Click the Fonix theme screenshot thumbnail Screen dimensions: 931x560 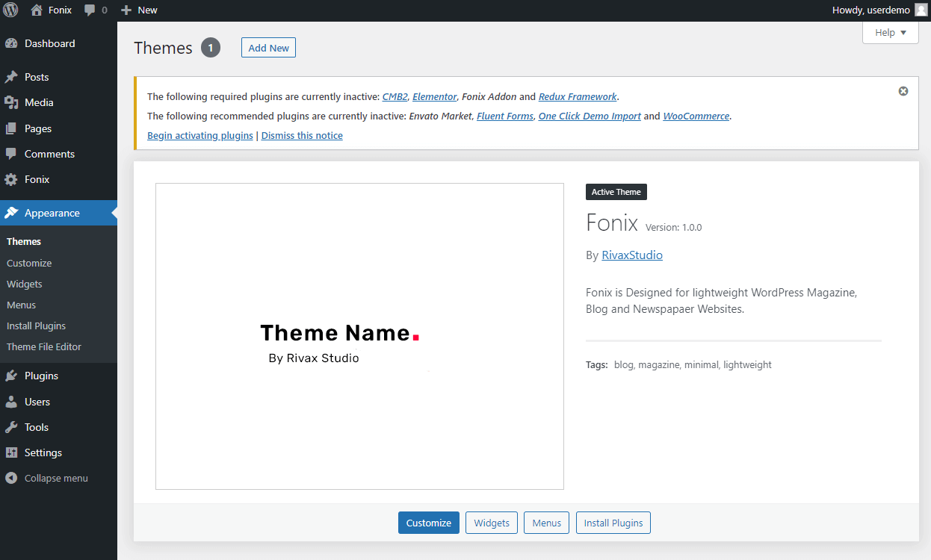pos(359,336)
